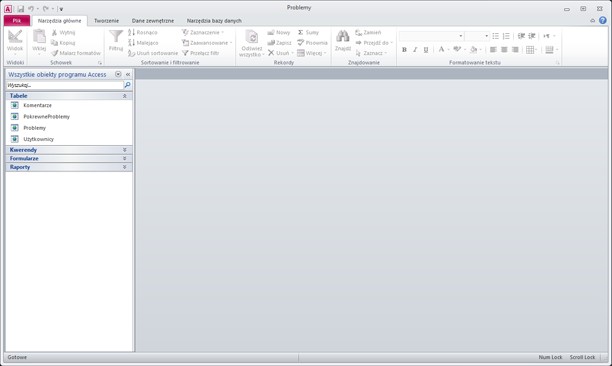Customize quick access toolbar dropdown arrow

coord(61,9)
